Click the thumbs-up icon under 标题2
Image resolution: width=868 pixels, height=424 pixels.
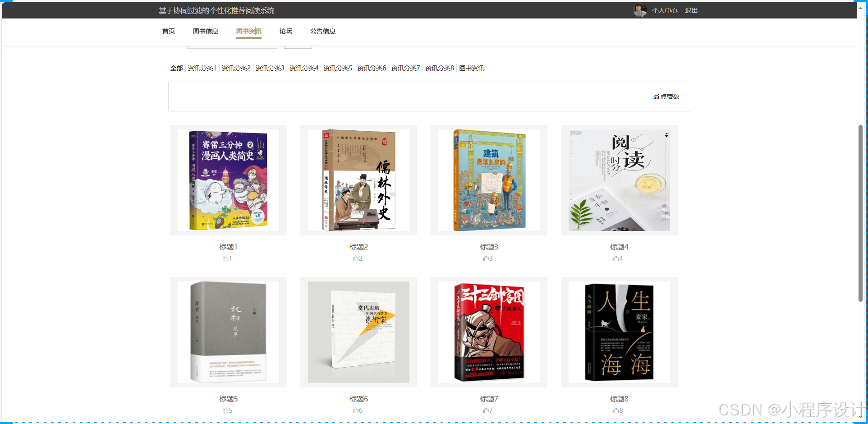pos(355,258)
